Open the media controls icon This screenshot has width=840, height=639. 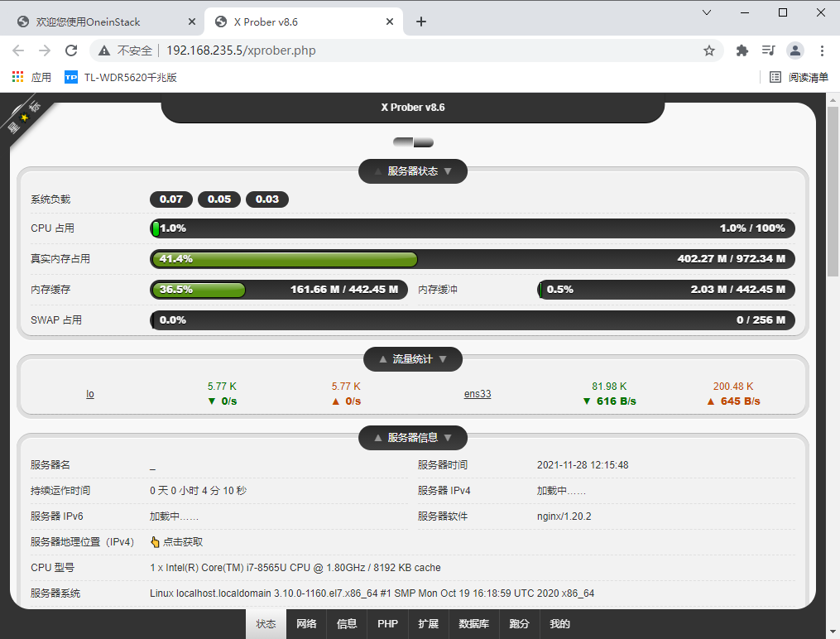(768, 50)
